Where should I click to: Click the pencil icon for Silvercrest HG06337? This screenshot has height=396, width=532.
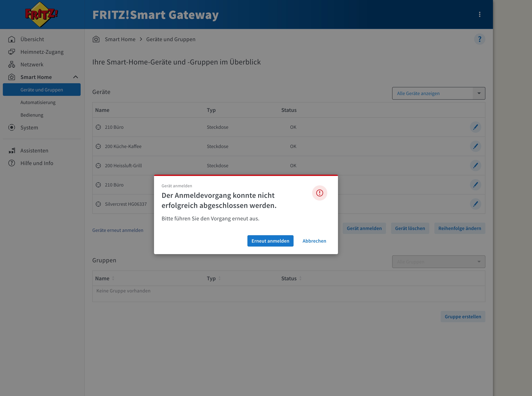click(x=475, y=204)
